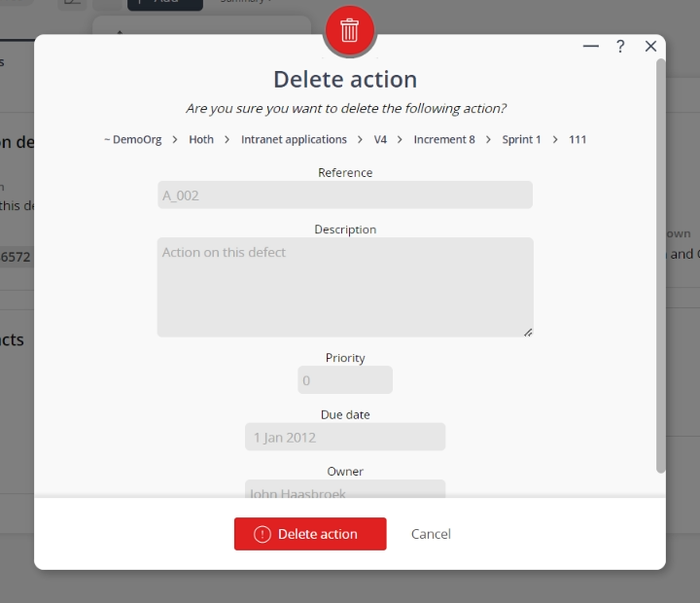Click the Owner label
The image size is (700, 603).
pos(345,472)
